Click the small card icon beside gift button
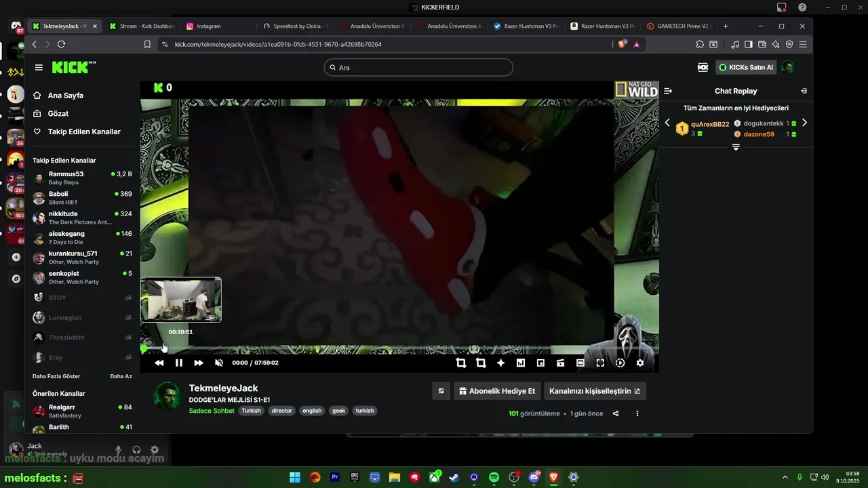 [x=441, y=391]
